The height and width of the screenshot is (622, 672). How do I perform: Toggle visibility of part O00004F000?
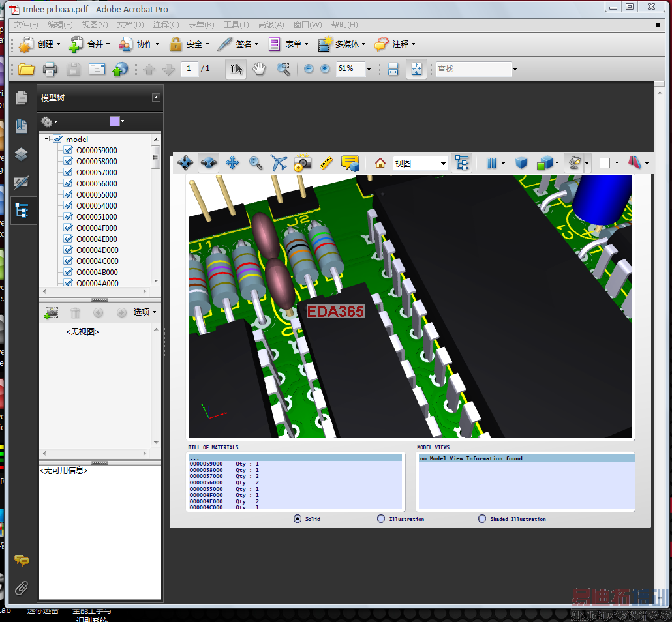[68, 228]
